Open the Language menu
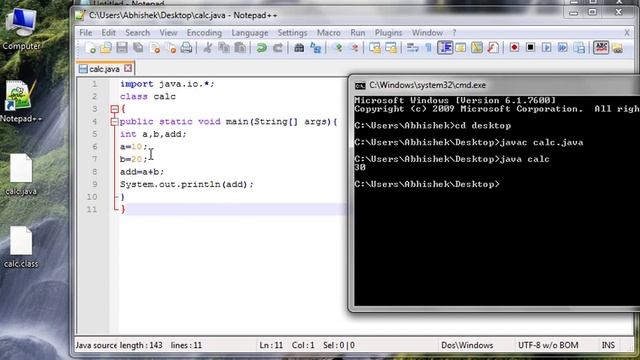Viewport: 640px width, 360px height. pyautogui.click(x=250, y=33)
